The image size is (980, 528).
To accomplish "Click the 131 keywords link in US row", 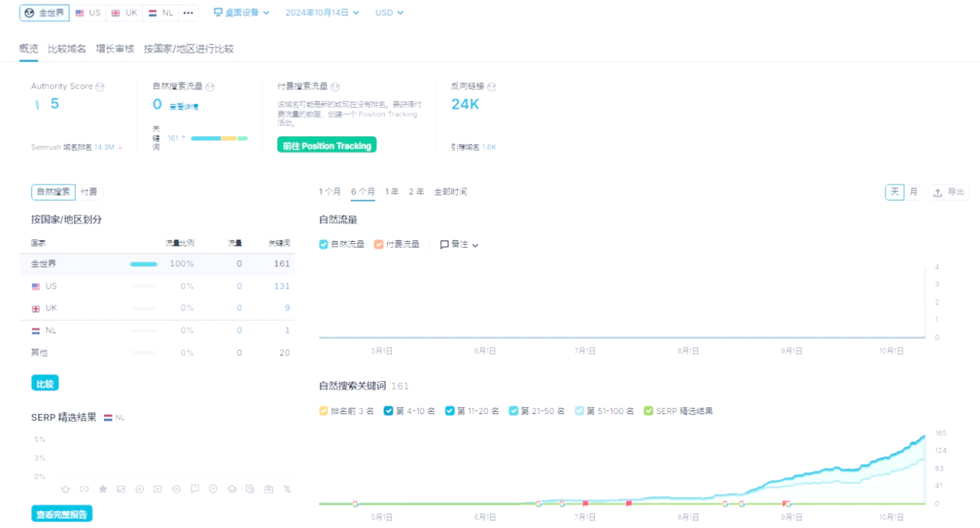I will [x=282, y=286].
